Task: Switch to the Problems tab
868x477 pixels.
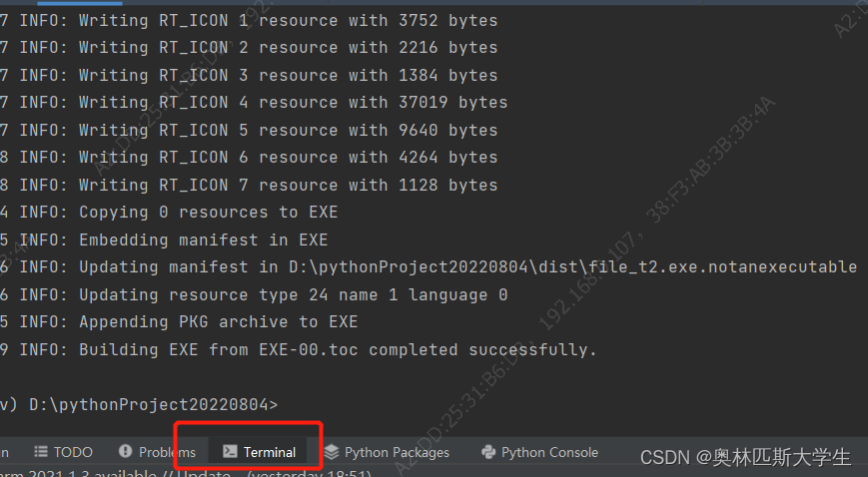Action: (157, 452)
